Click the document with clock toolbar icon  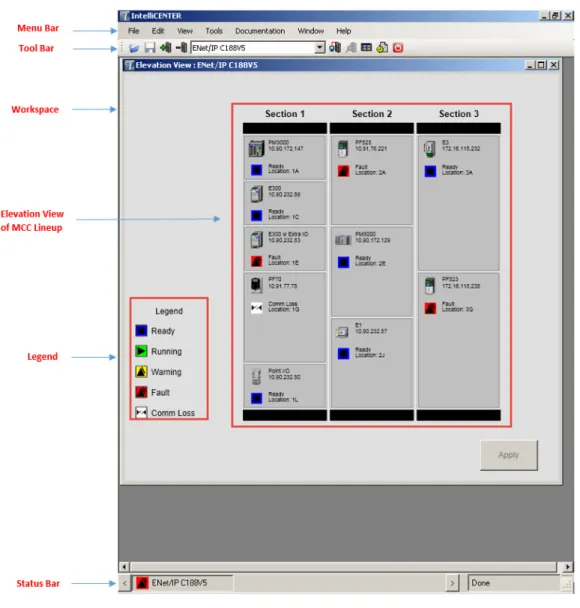tap(382, 48)
